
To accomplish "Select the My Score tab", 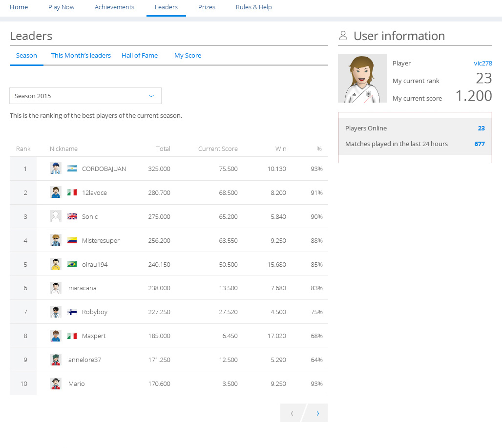I will point(188,55).
